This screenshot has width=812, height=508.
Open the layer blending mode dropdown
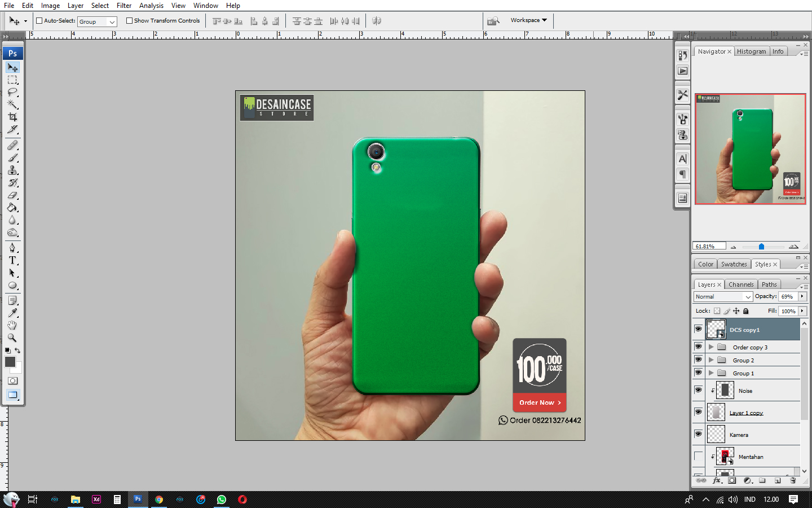tap(722, 296)
